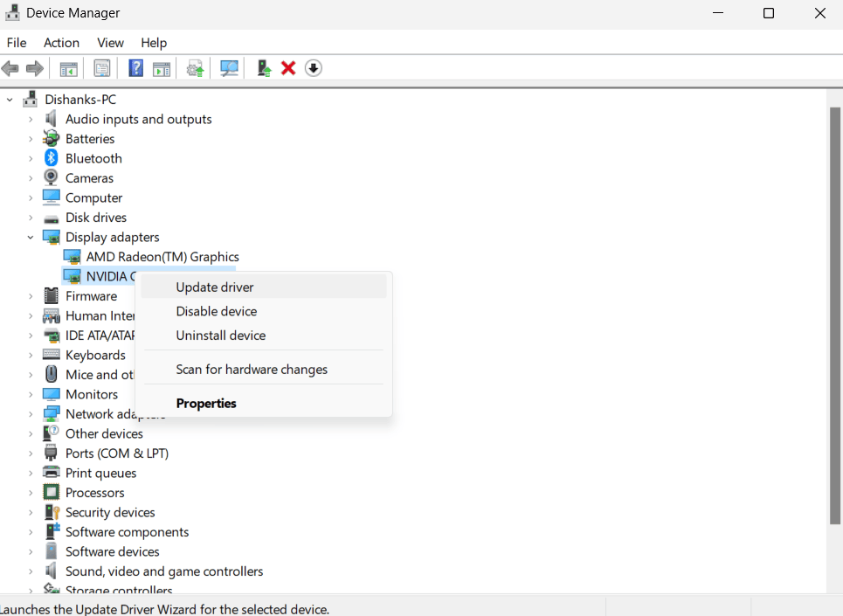Viewport: 843px width, 616px height.
Task: Expand the Bluetooth device category
Action: point(31,158)
